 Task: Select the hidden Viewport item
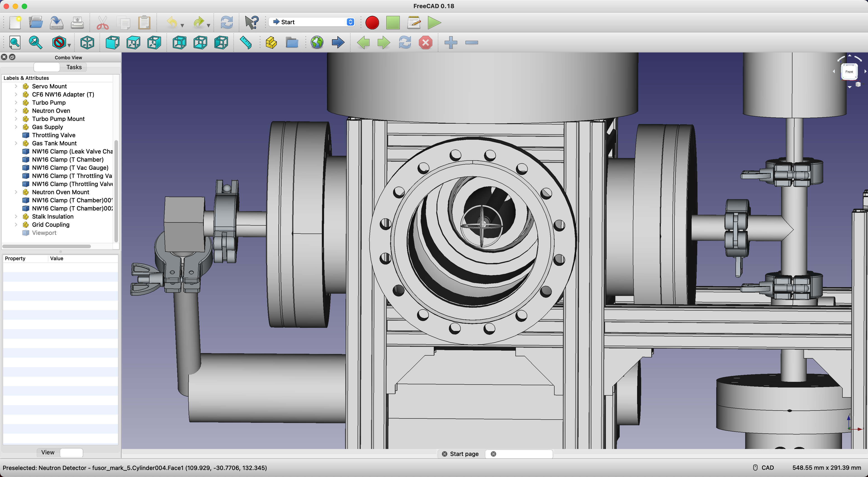(x=44, y=233)
